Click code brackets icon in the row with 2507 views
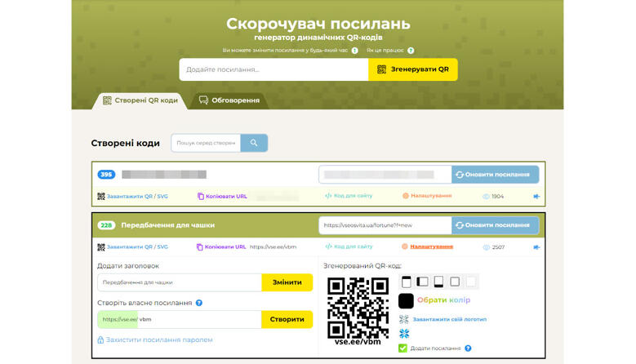Viewport: 636px width, 364px height. [x=328, y=246]
